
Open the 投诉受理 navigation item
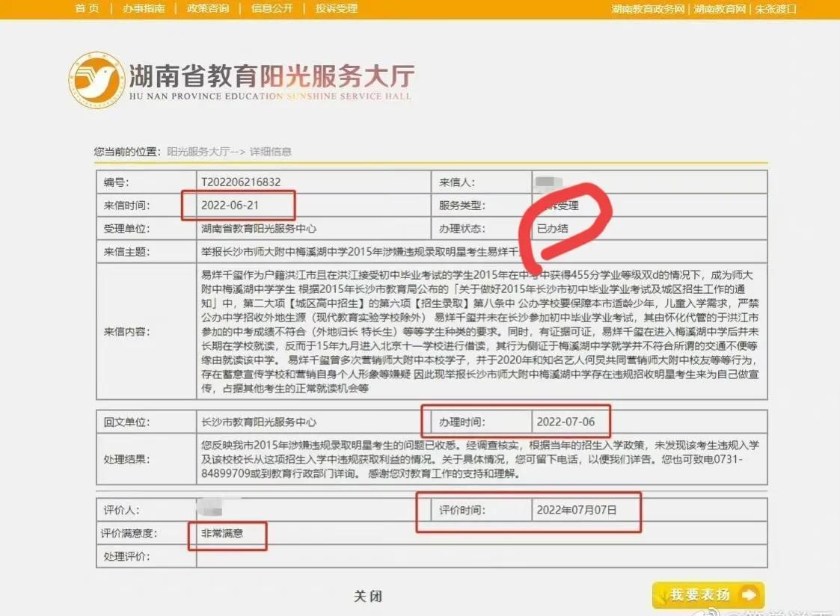point(337,8)
